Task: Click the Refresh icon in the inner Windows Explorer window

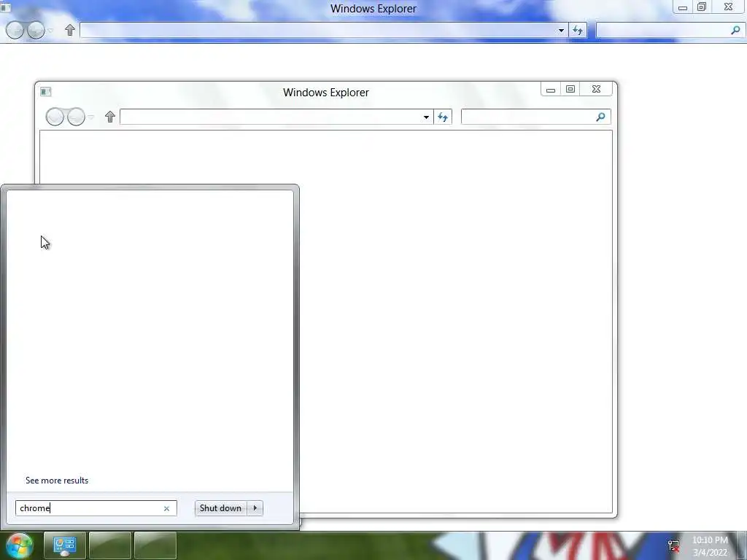Action: [443, 117]
